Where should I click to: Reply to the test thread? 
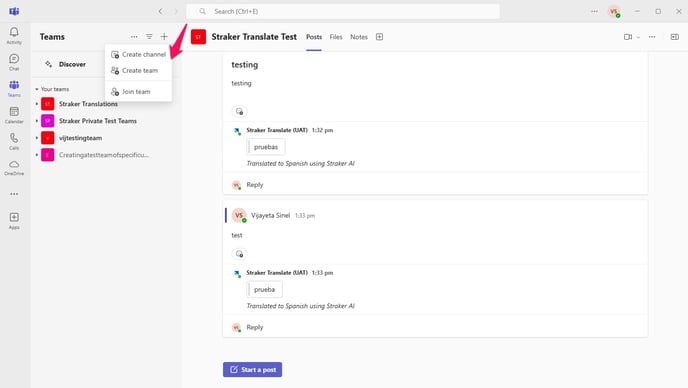pos(254,327)
